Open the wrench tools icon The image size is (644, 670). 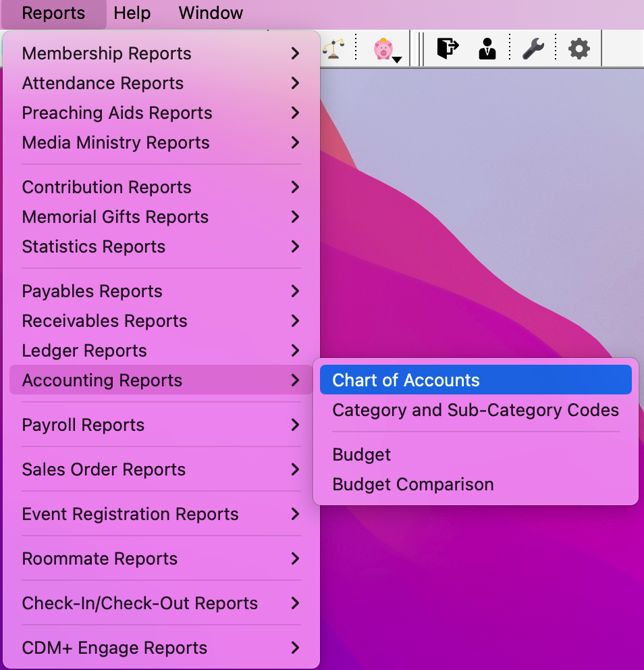click(533, 49)
